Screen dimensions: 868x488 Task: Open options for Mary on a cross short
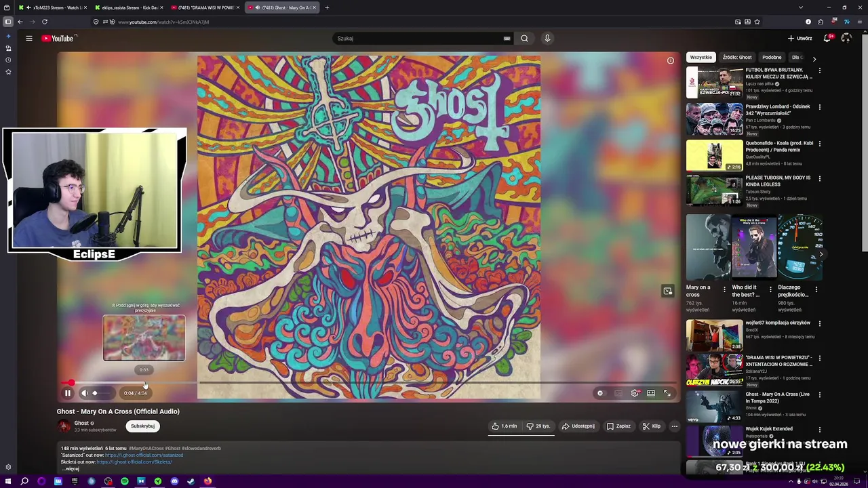click(x=725, y=289)
